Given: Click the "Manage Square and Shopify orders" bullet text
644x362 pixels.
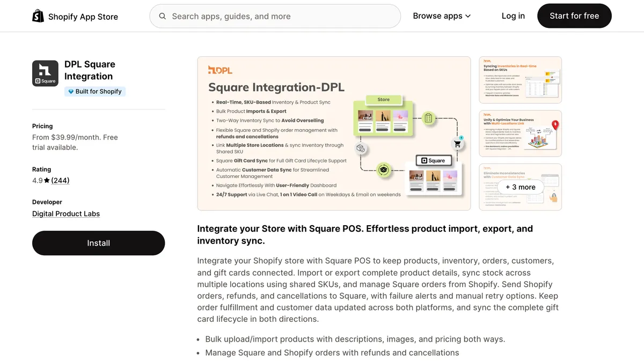Looking at the screenshot, I should (332, 353).
